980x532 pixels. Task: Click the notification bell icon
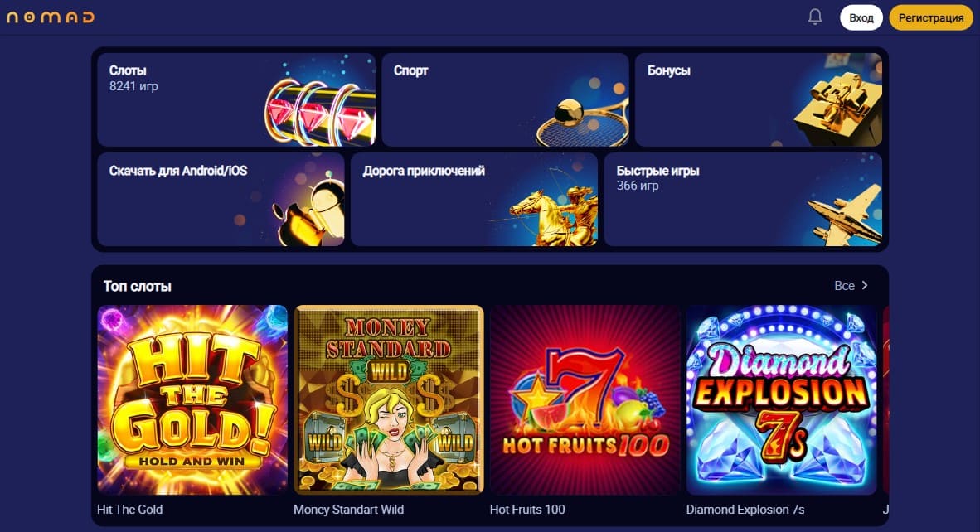815,17
